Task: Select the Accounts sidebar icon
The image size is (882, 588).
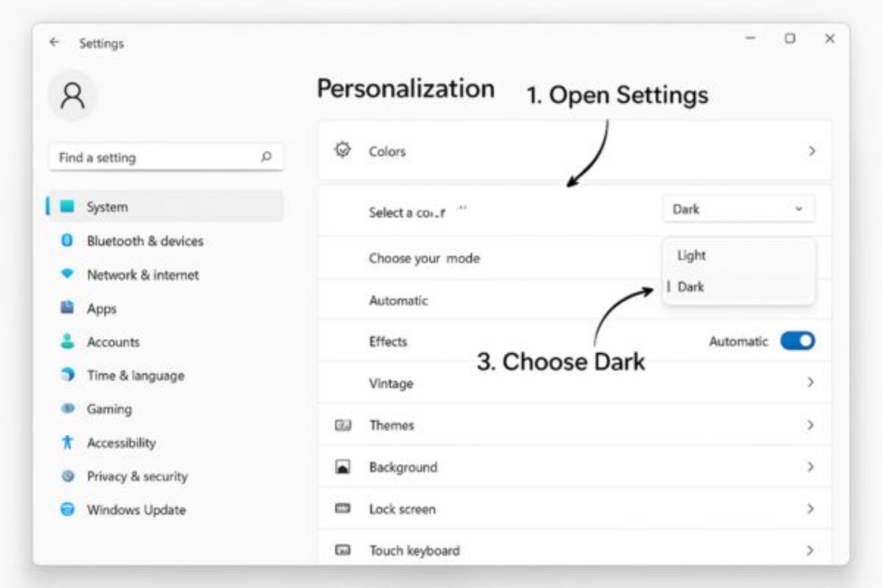Action: (67, 342)
